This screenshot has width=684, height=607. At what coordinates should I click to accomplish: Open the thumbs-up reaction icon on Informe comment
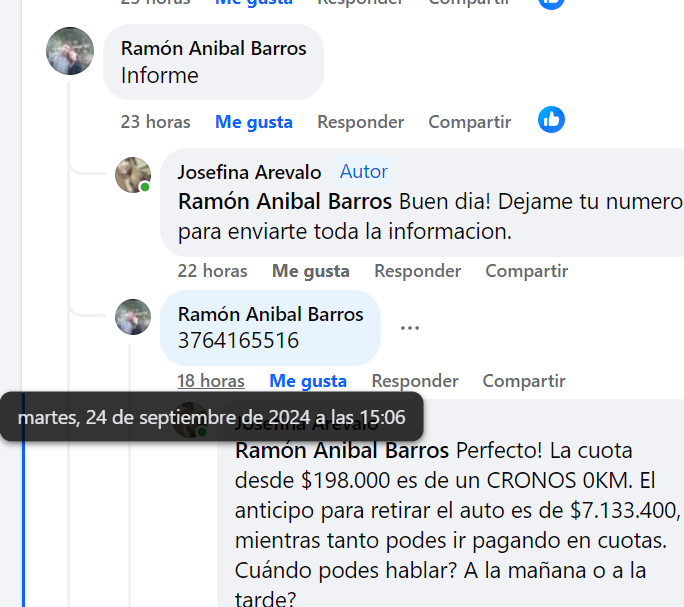point(551,120)
